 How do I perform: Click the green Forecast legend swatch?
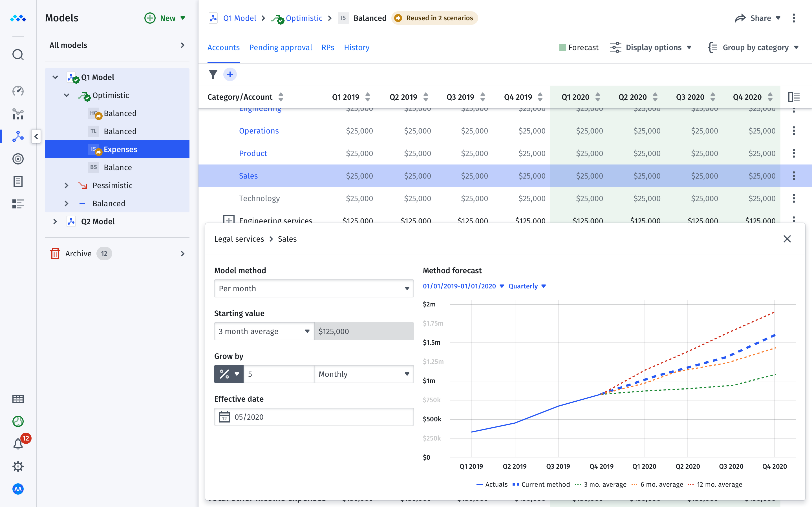tap(563, 47)
